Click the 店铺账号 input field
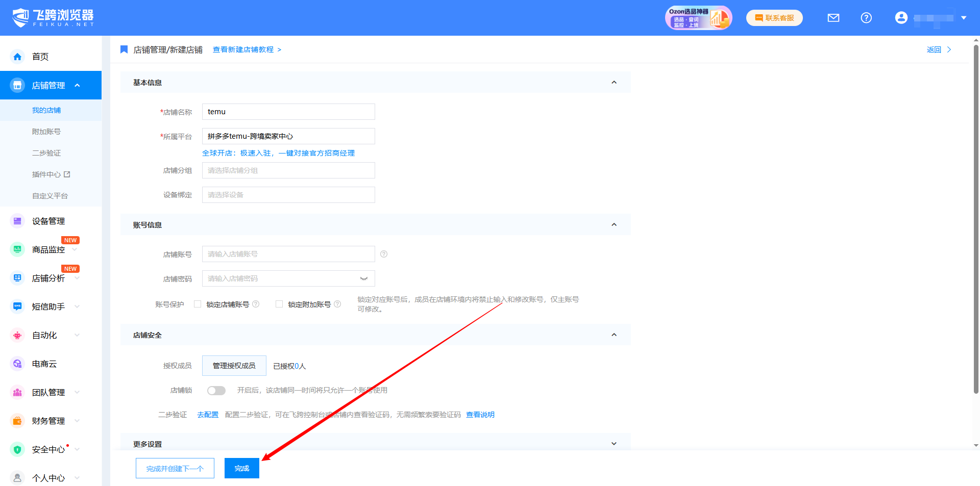This screenshot has width=980, height=486. click(x=288, y=254)
